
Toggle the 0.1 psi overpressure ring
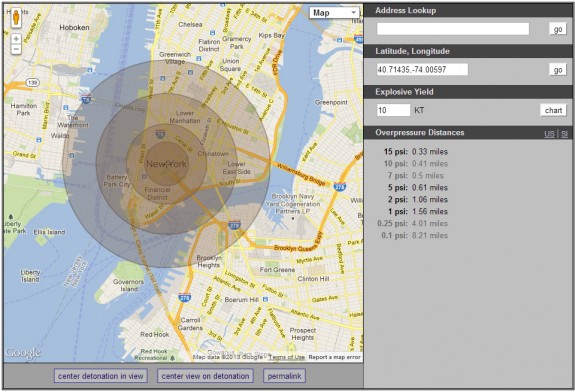coord(414,235)
